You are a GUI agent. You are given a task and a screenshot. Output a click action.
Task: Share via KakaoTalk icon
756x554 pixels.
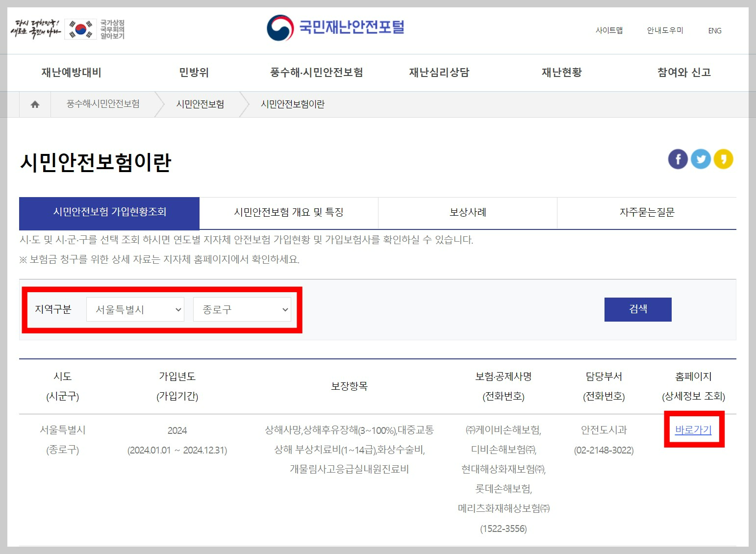tap(724, 158)
